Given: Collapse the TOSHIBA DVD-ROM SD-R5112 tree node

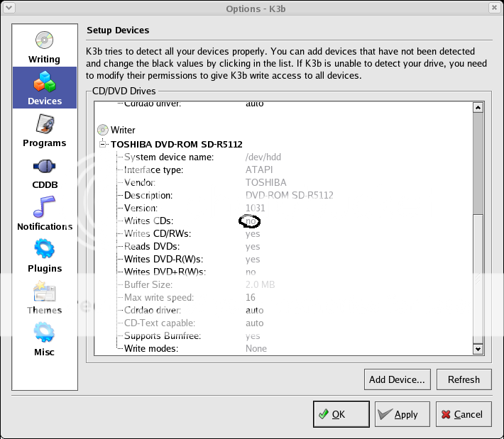Looking at the screenshot, I should pos(102,144).
